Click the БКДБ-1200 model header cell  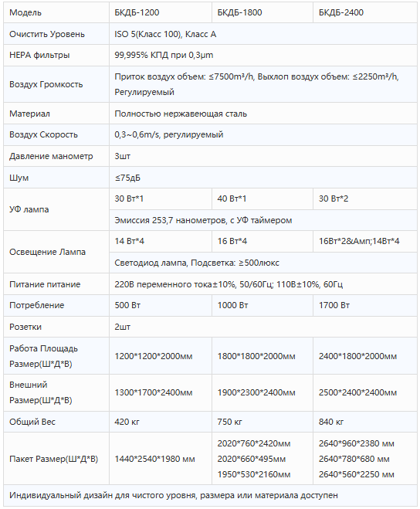click(161, 12)
